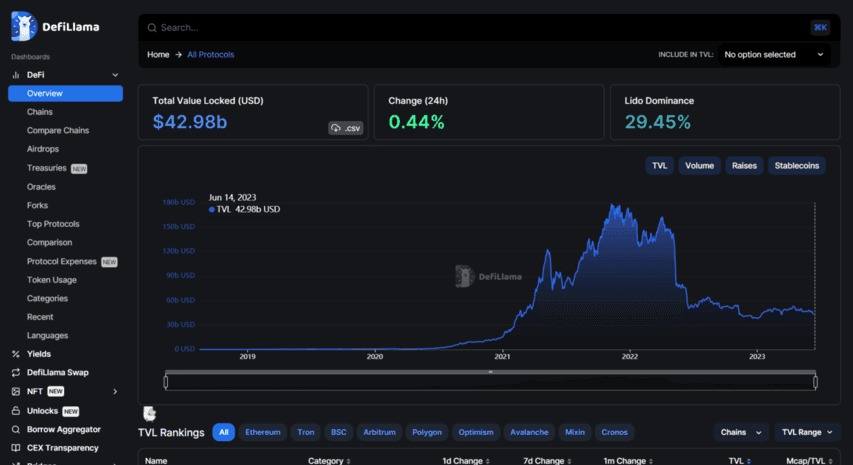Sort table by 1d Change column
This screenshot has width=853, height=465.
(x=466, y=461)
